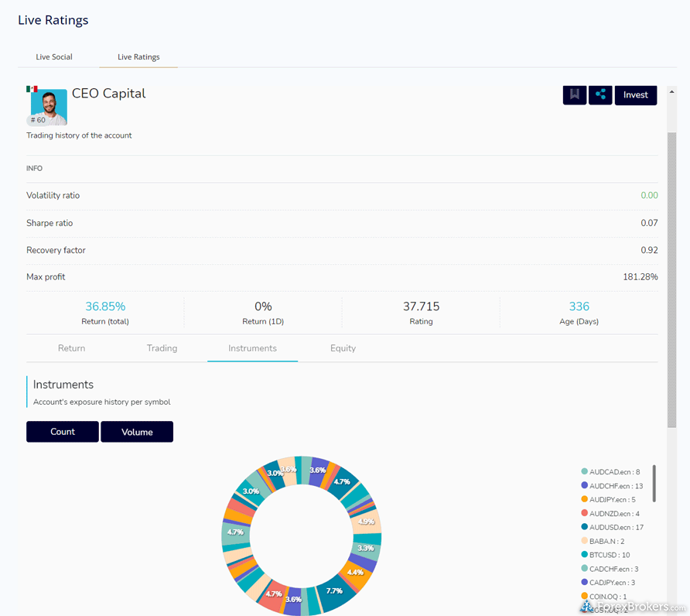Click the 36.85% Return (total) value
The width and height of the screenshot is (690, 616).
[105, 306]
